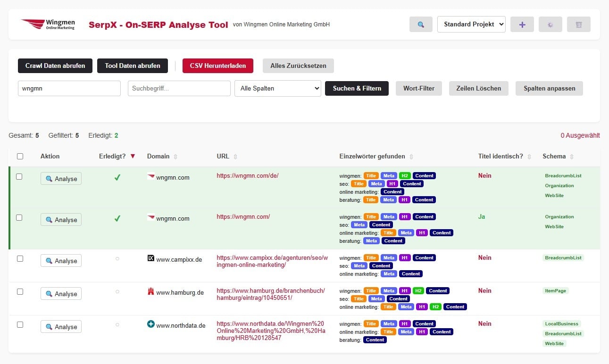Image resolution: width=609 pixels, height=364 pixels.
Task: Download data via CSV Herunterladen
Action: pyautogui.click(x=218, y=66)
